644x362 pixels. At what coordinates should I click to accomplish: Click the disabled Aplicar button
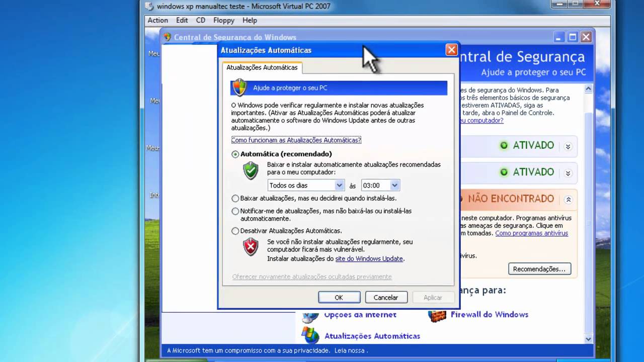point(433,298)
